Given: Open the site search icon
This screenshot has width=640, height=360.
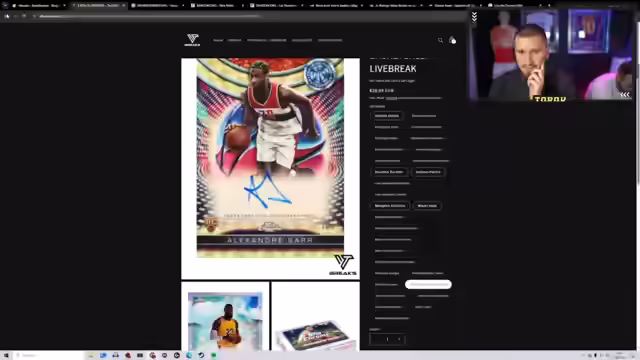Looking at the screenshot, I should (440, 40).
